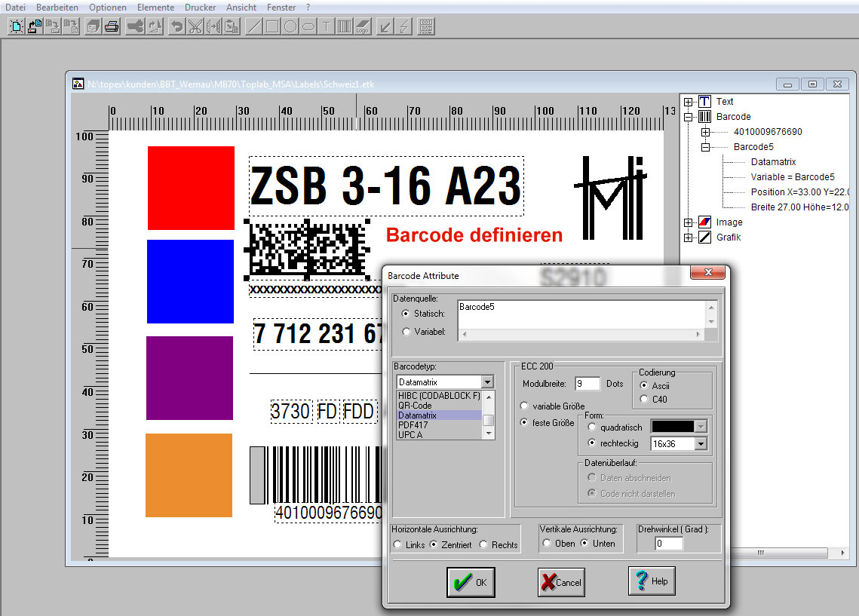The image size is (859, 616).
Task: Click the green checkmark icon on OK
Action: 462,582
